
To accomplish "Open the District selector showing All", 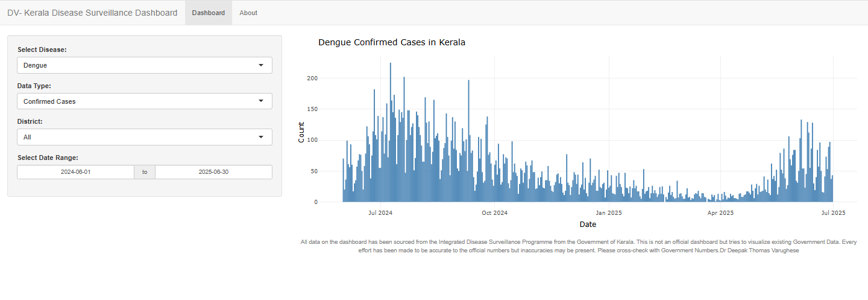I will point(139,137).
